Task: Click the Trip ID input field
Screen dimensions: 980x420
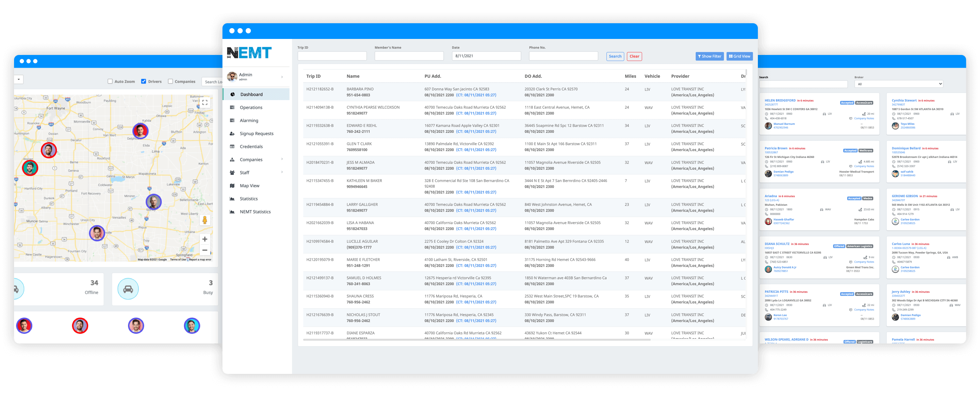Action: pyautogui.click(x=332, y=56)
